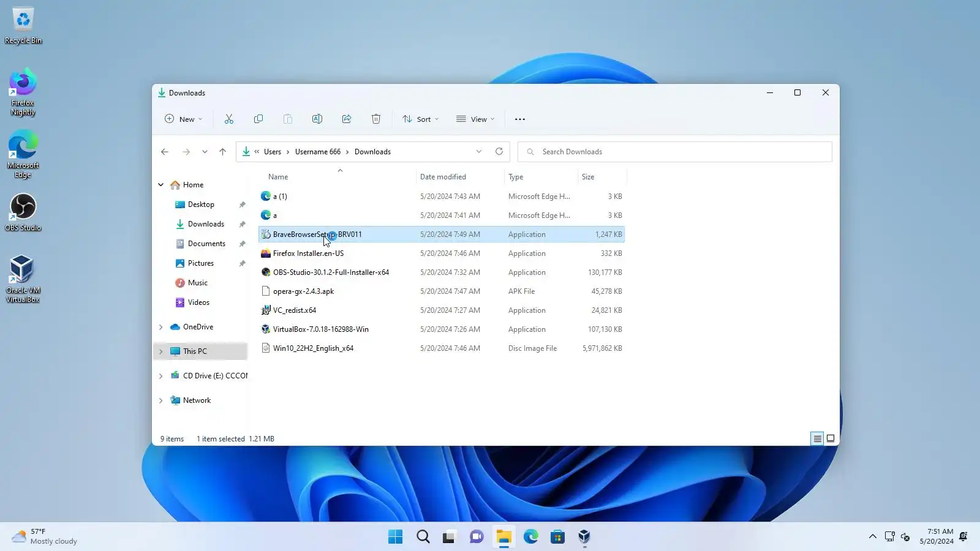Open the See more ellipsis menu
Image resolution: width=980 pixels, height=551 pixels.
click(x=520, y=119)
